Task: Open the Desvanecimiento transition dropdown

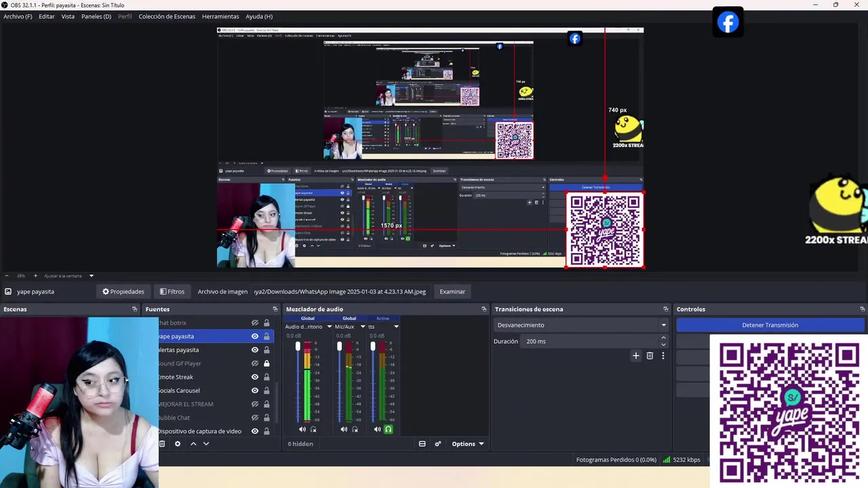Action: pyautogui.click(x=581, y=325)
